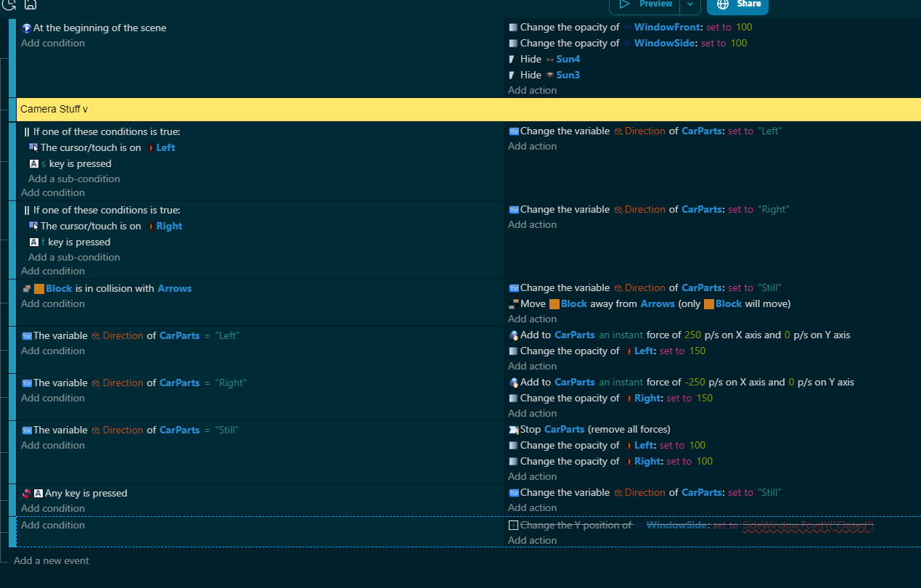Click the inverted-condition icon beside "Any key is pressed"
921x588 pixels.
[27, 494]
